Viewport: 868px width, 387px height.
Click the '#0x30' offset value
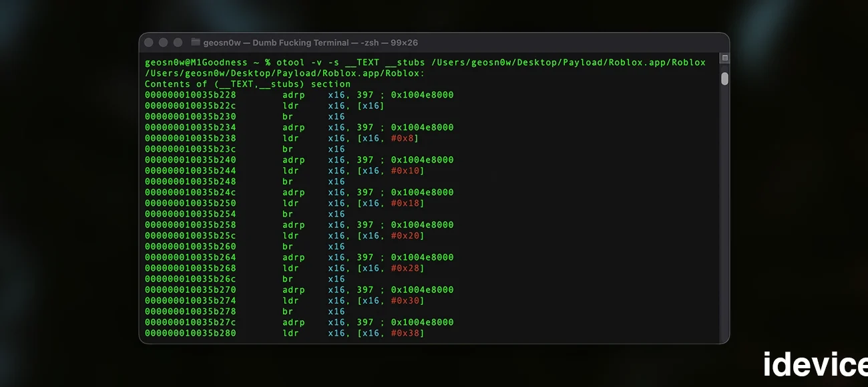(405, 301)
